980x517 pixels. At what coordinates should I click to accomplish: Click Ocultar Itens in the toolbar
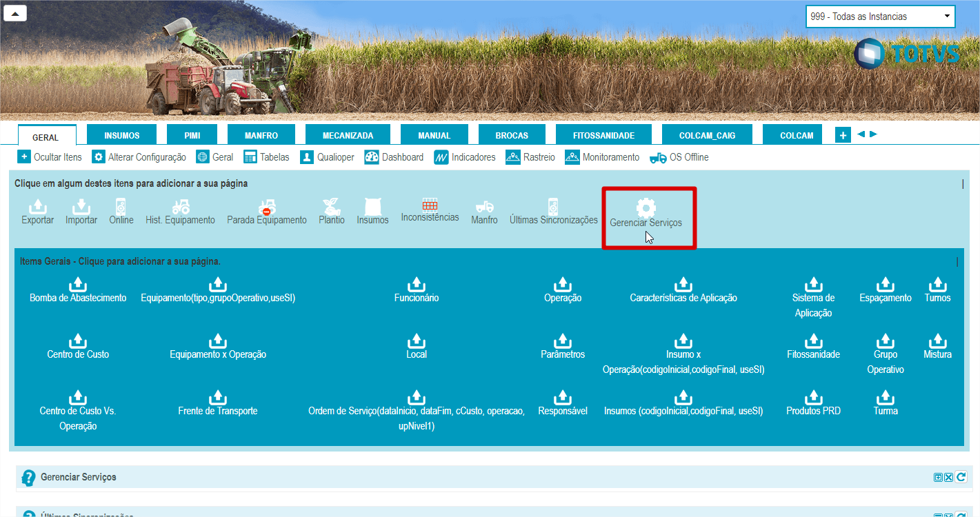(50, 157)
